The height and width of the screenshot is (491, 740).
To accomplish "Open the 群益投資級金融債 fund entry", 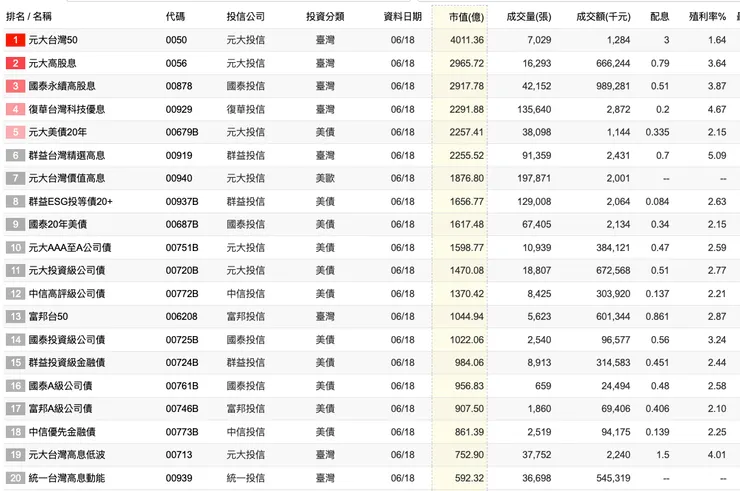I will point(67,363).
